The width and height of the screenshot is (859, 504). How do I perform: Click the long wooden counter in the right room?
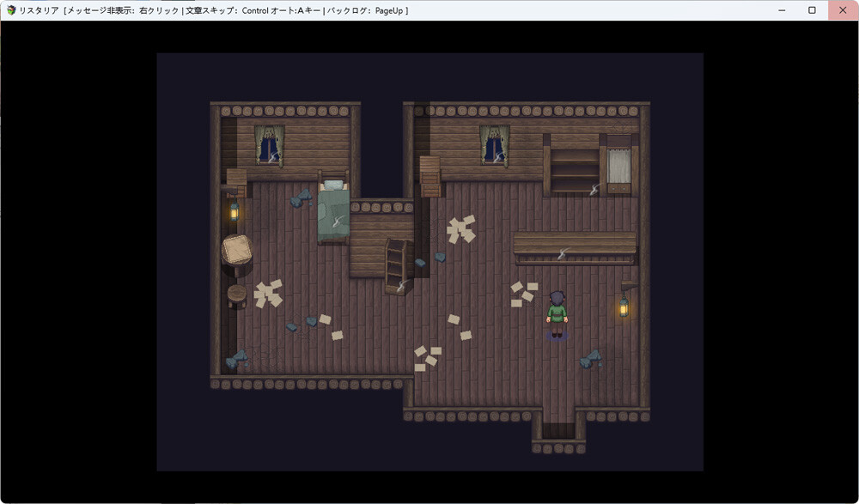click(575, 248)
